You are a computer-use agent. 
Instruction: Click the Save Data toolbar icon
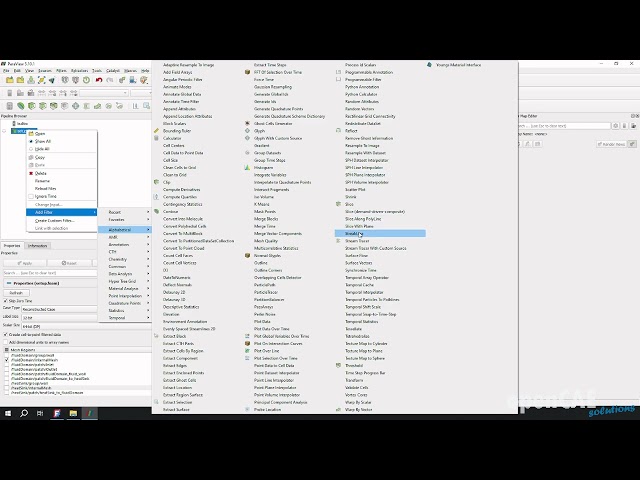click(x=31, y=80)
